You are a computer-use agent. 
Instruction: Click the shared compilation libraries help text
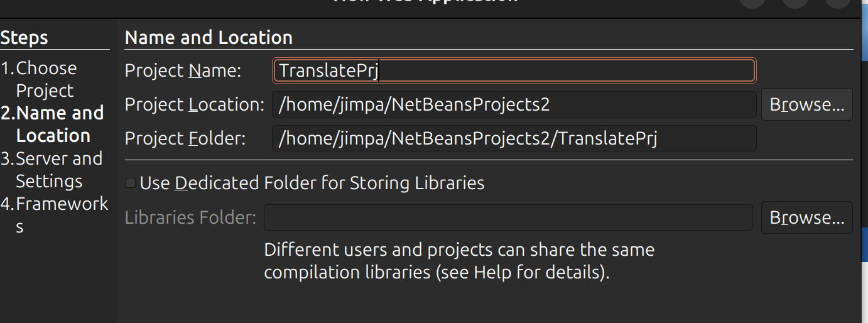click(x=458, y=261)
